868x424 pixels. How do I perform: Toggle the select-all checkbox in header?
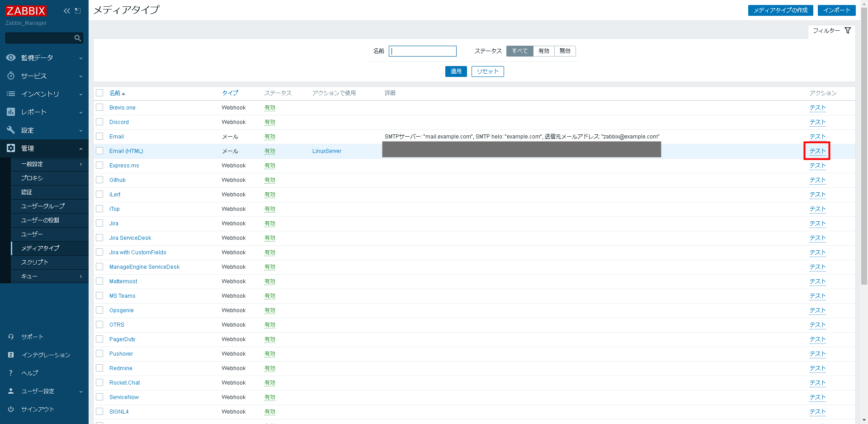point(99,93)
